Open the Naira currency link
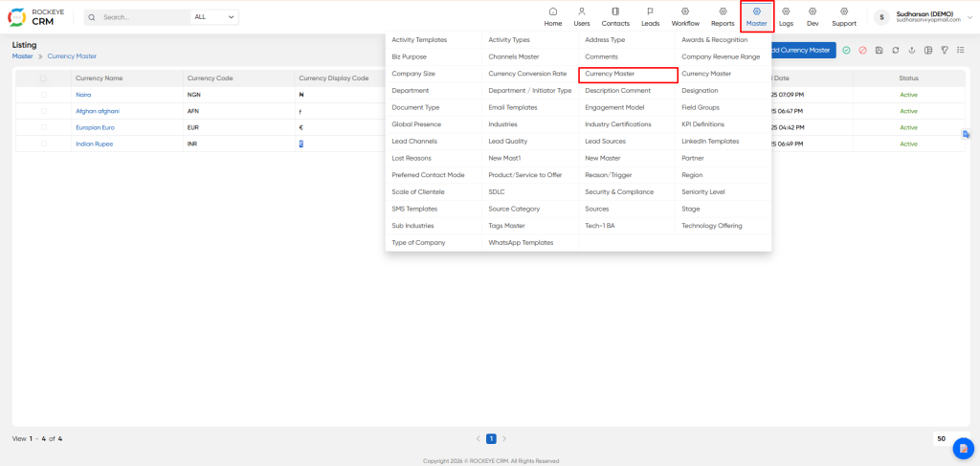 tap(84, 95)
